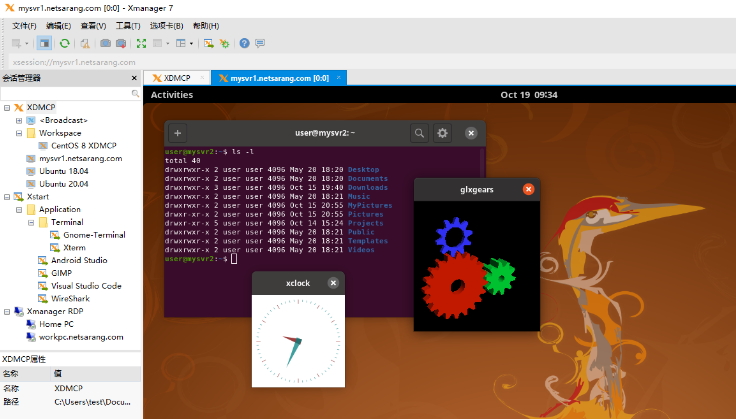Viewport: 736px width, 419px height.
Task: Open help via blue question mark icon
Action: [245, 43]
